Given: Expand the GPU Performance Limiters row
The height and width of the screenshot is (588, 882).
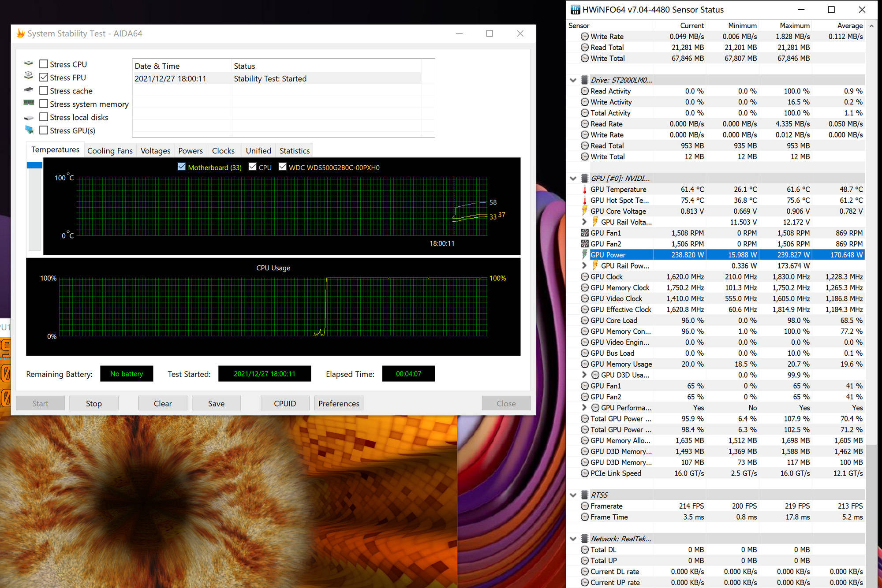Looking at the screenshot, I should [x=584, y=408].
